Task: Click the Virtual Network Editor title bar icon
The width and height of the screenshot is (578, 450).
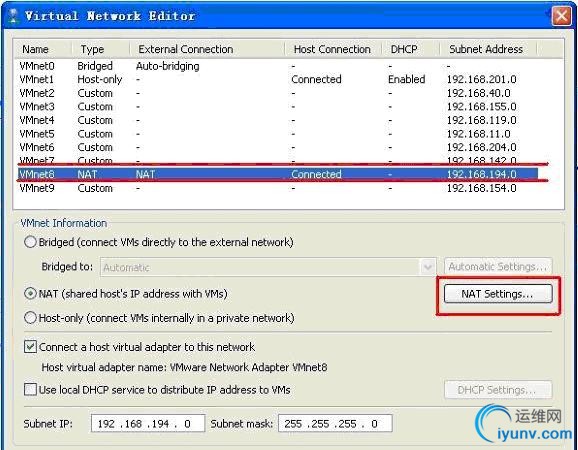Action: pyautogui.click(x=13, y=15)
